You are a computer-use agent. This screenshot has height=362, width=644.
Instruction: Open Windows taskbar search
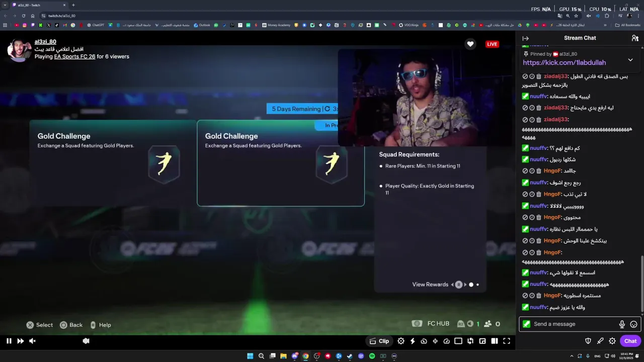pyautogui.click(x=261, y=356)
